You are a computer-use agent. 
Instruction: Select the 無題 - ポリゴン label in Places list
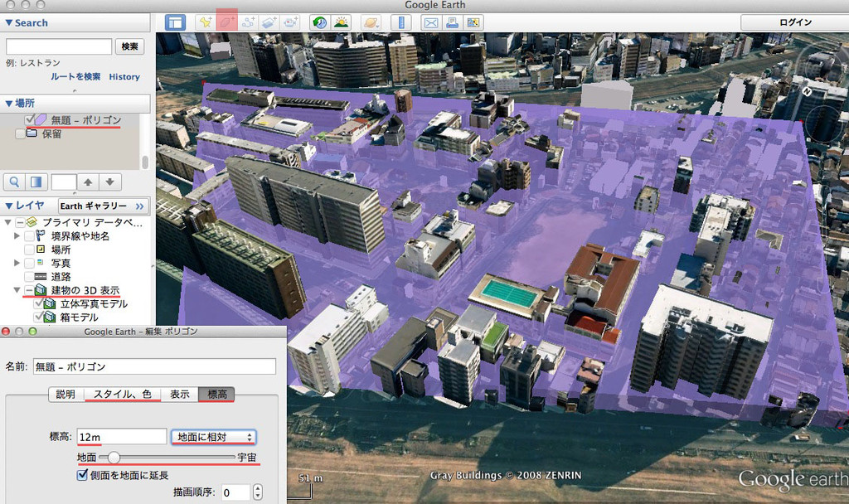pos(86,119)
